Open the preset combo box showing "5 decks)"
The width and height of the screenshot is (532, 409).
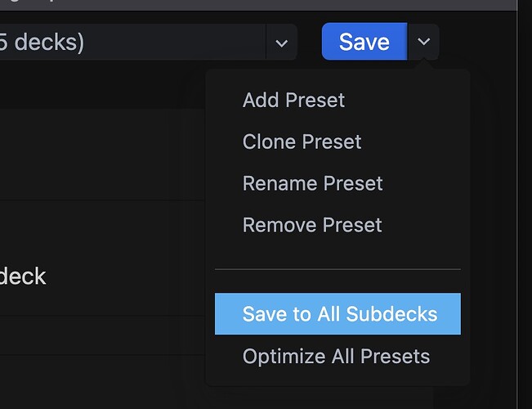(131, 42)
